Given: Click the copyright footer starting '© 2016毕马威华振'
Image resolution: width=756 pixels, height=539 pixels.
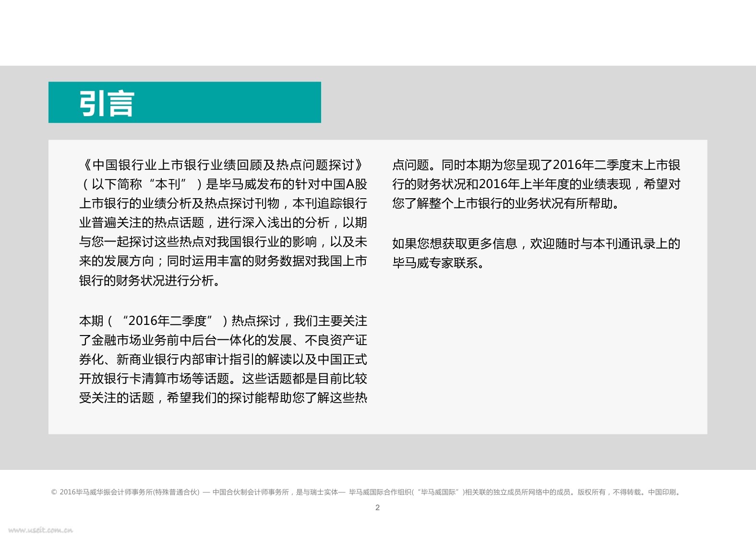Looking at the screenshot, I should pos(366,492).
